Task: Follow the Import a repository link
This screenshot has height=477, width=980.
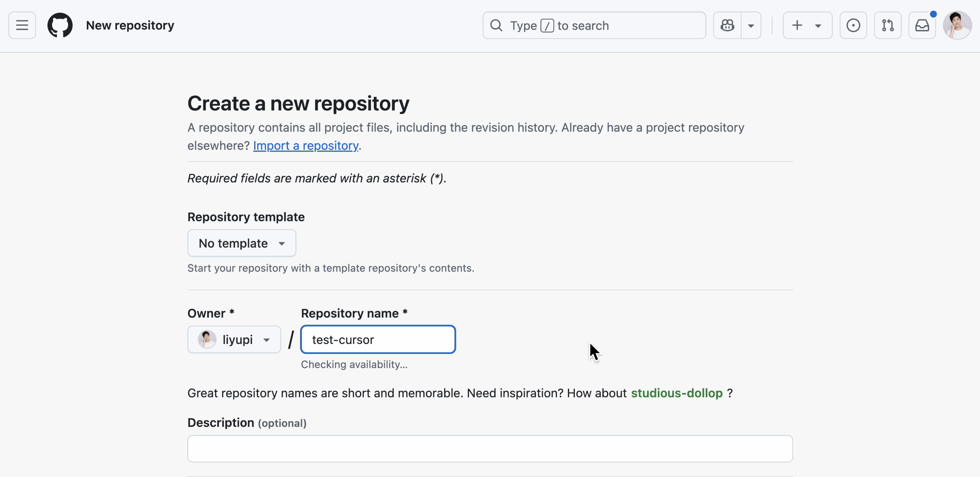Action: tap(306, 146)
